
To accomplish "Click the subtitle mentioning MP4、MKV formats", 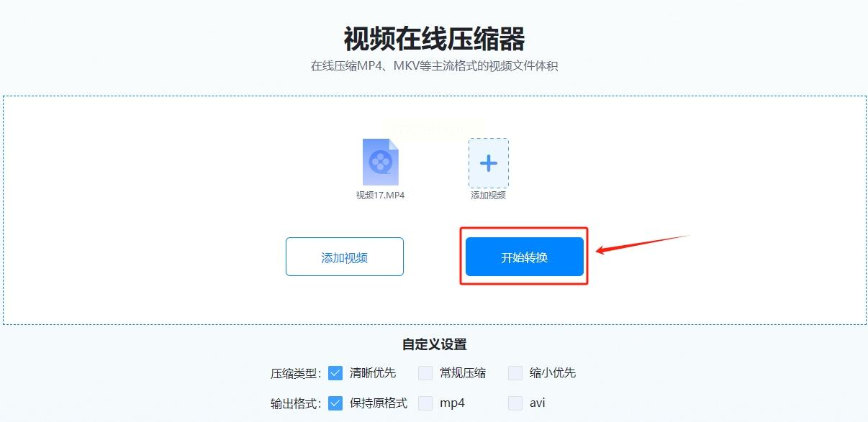I will [x=434, y=66].
